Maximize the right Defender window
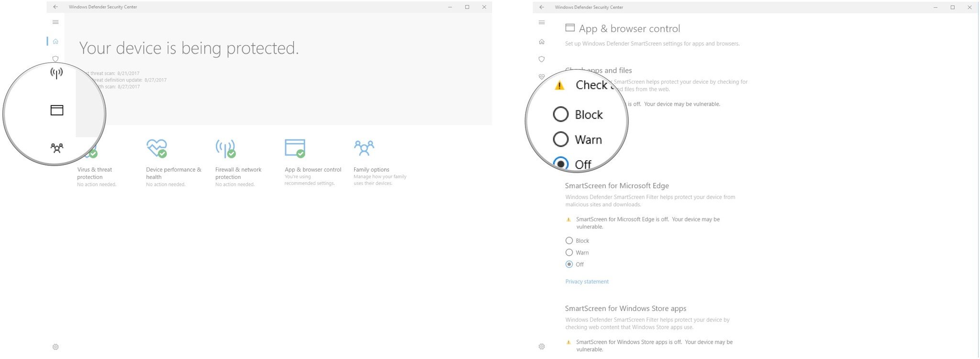Image resolution: width=980 pixels, height=359 pixels. click(953, 7)
